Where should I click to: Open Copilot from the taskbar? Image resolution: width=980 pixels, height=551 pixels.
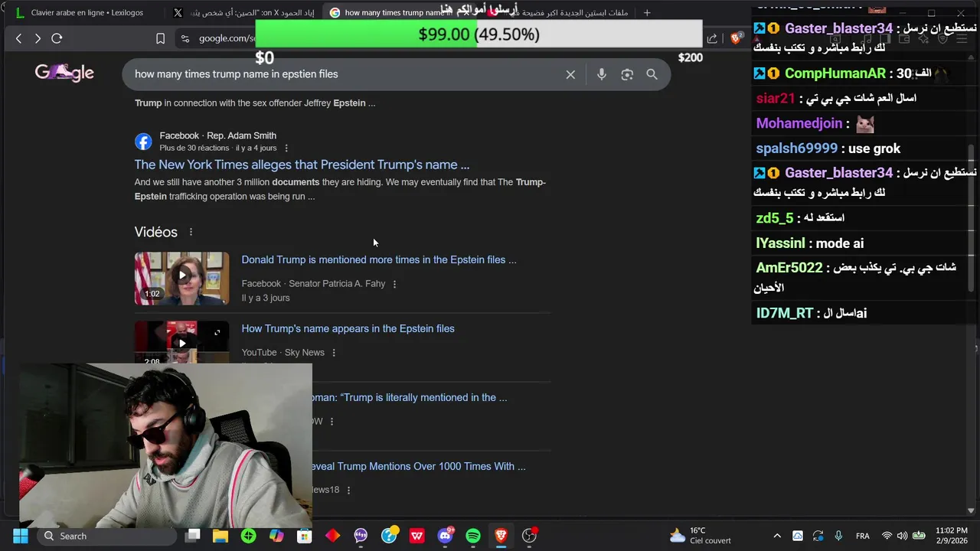(x=276, y=536)
